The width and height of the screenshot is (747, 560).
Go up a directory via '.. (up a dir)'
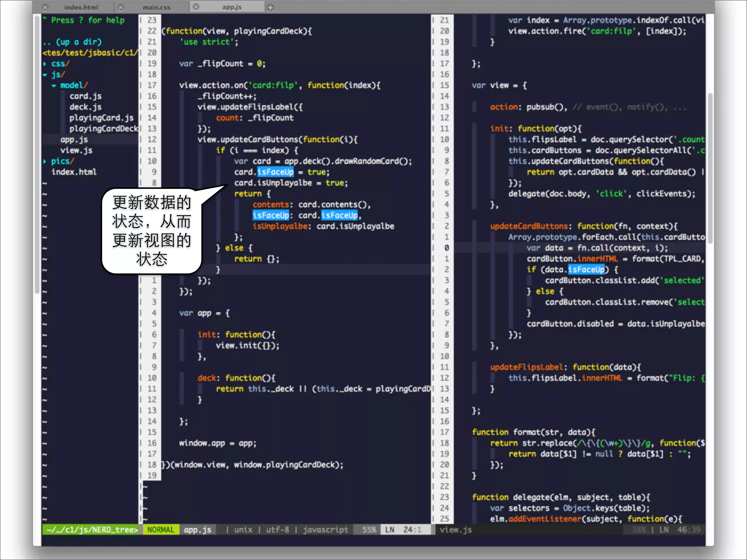click(72, 42)
